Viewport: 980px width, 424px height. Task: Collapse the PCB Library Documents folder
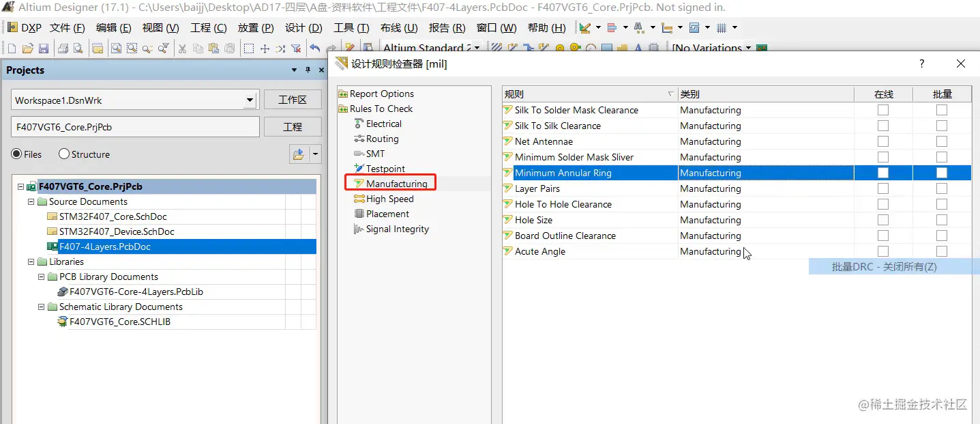pyautogui.click(x=42, y=277)
